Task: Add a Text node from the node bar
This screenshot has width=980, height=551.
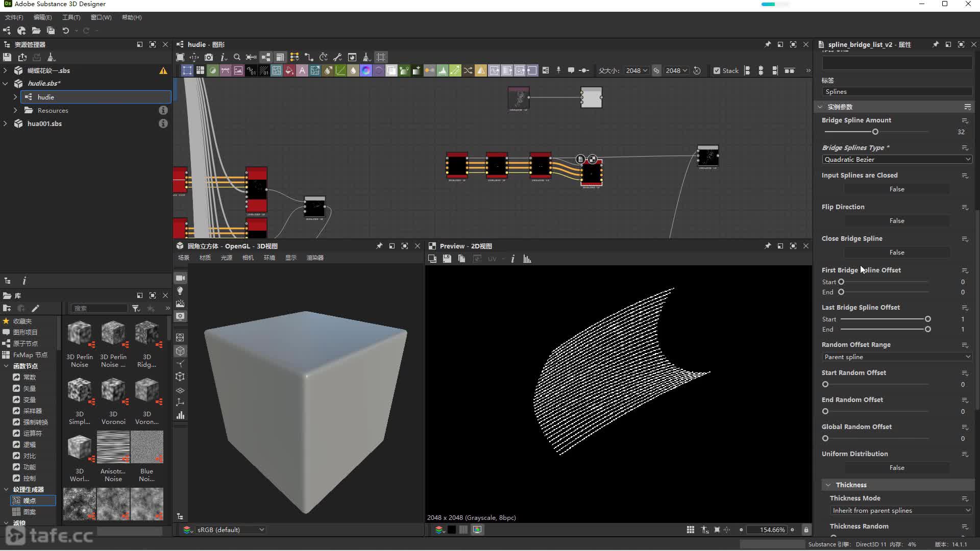Action: (x=302, y=70)
